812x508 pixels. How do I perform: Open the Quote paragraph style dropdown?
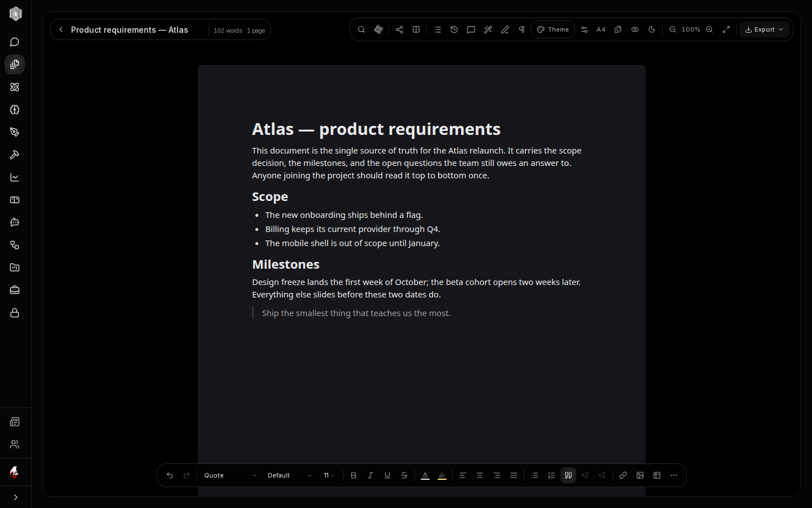(230, 475)
